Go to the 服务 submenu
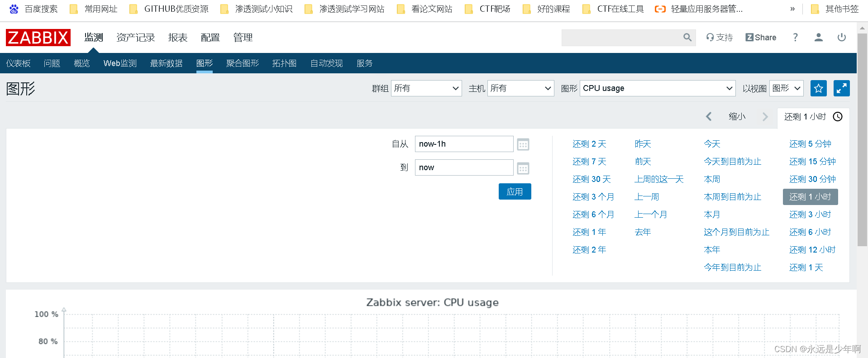Viewport: 868px width, 358px height. 365,63
